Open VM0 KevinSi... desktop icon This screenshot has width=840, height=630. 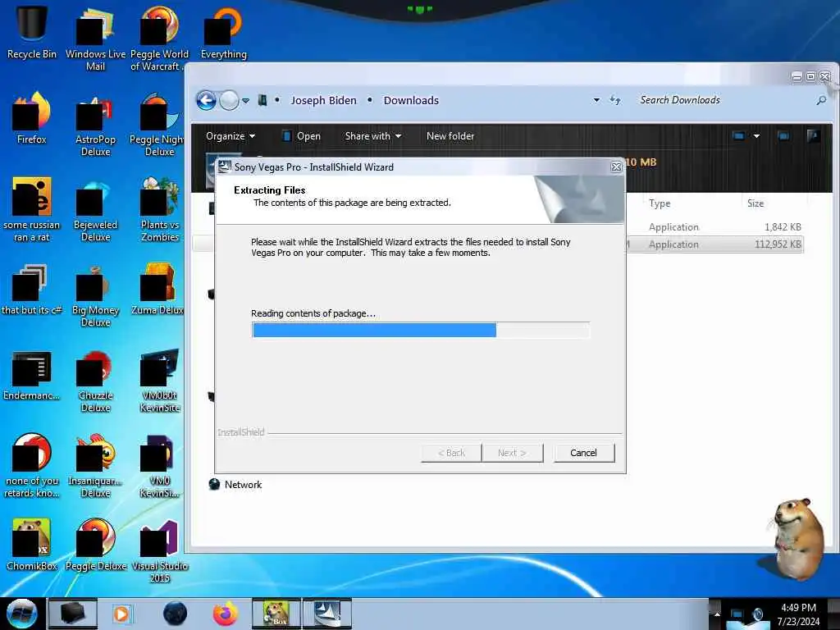[x=159, y=466]
